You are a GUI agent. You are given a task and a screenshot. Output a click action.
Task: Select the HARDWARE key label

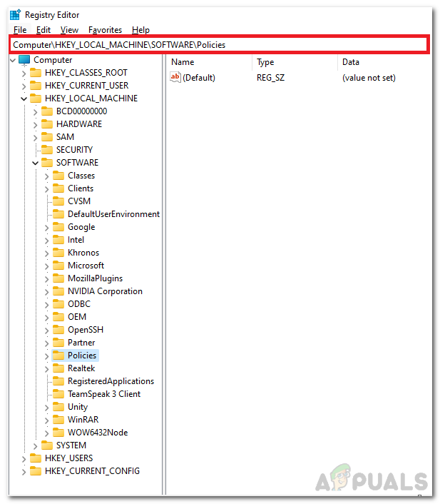point(79,124)
